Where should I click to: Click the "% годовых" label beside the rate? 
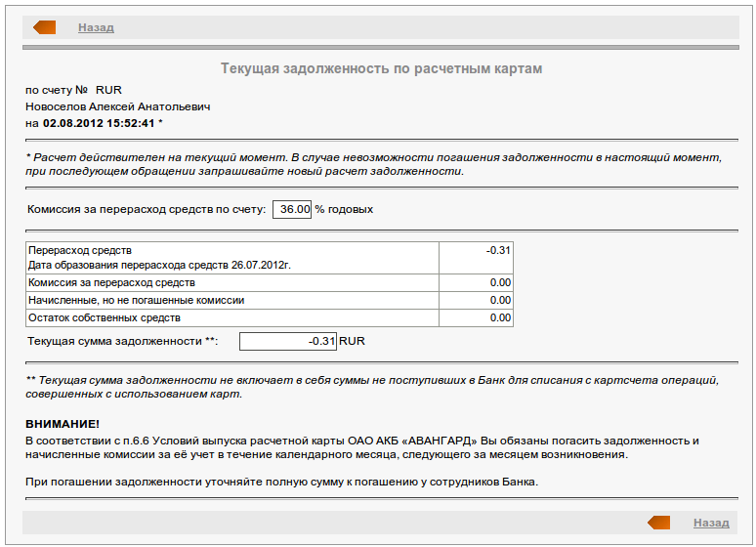tap(344, 209)
